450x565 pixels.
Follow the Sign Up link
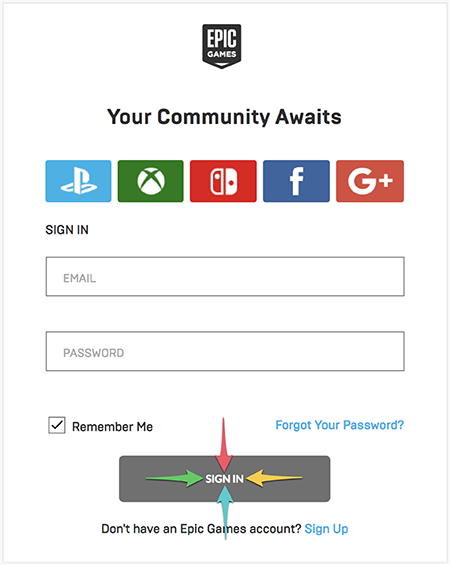(x=326, y=529)
